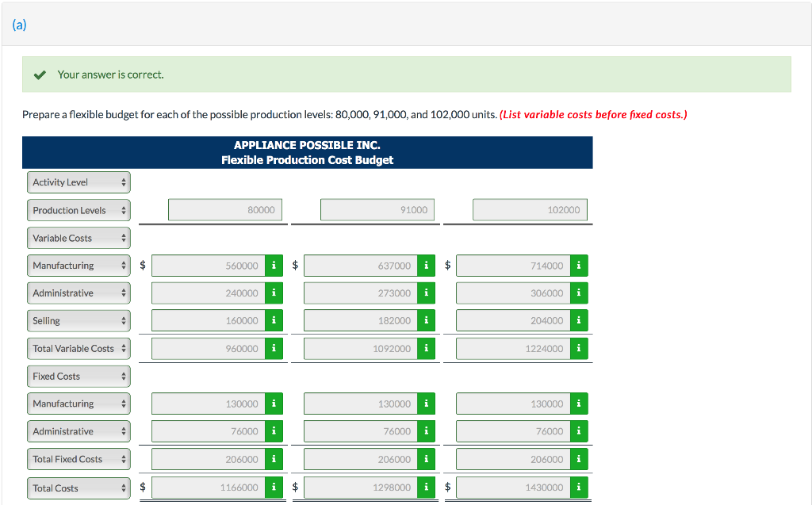Open variable Administrative dropdown above Selling

pos(79,293)
